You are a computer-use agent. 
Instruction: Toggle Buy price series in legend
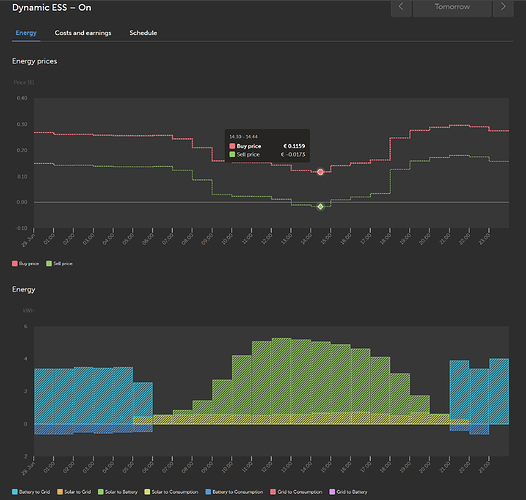25,263
